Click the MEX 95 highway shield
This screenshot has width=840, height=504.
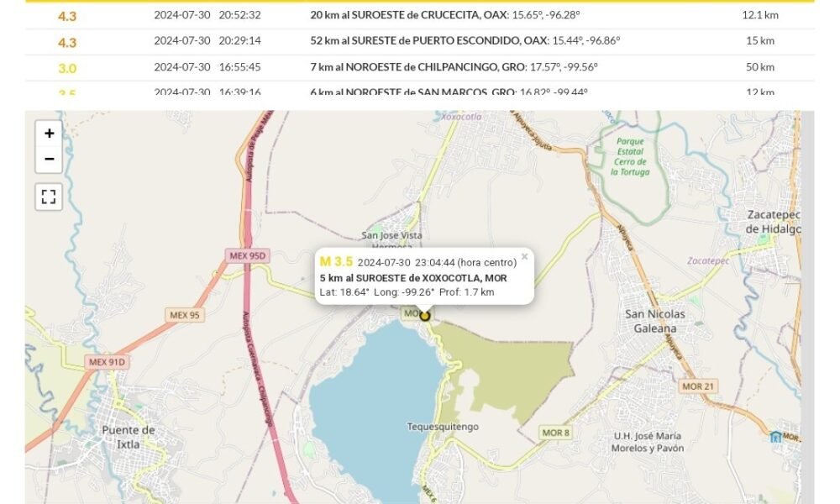tap(184, 315)
